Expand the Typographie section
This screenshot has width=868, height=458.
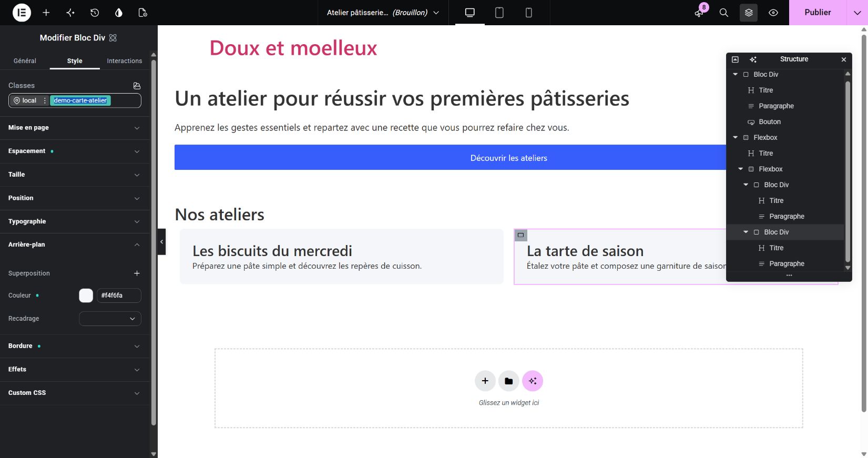74,221
